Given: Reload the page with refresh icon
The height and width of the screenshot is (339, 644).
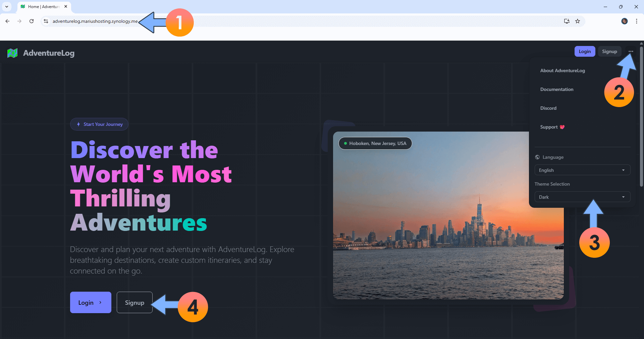Looking at the screenshot, I should click(x=32, y=21).
